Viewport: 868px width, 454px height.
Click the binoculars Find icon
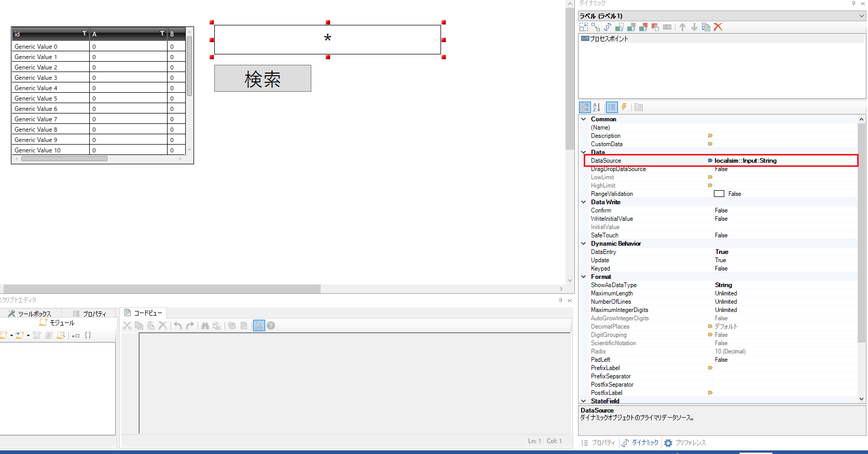point(205,325)
